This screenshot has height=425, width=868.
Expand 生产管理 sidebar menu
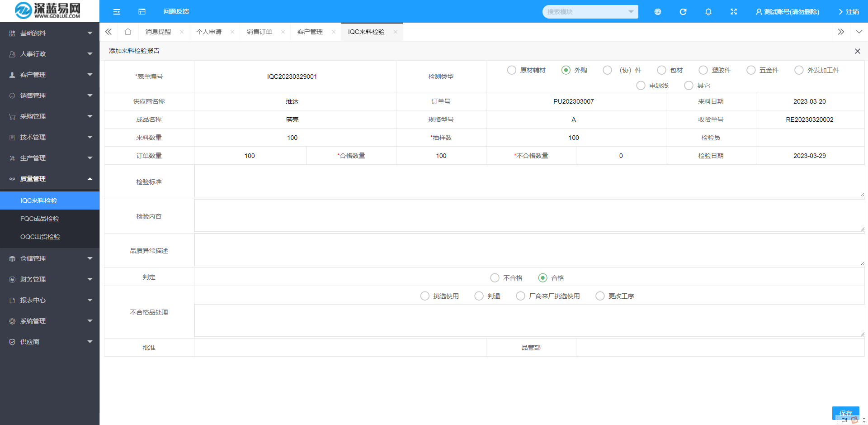50,158
